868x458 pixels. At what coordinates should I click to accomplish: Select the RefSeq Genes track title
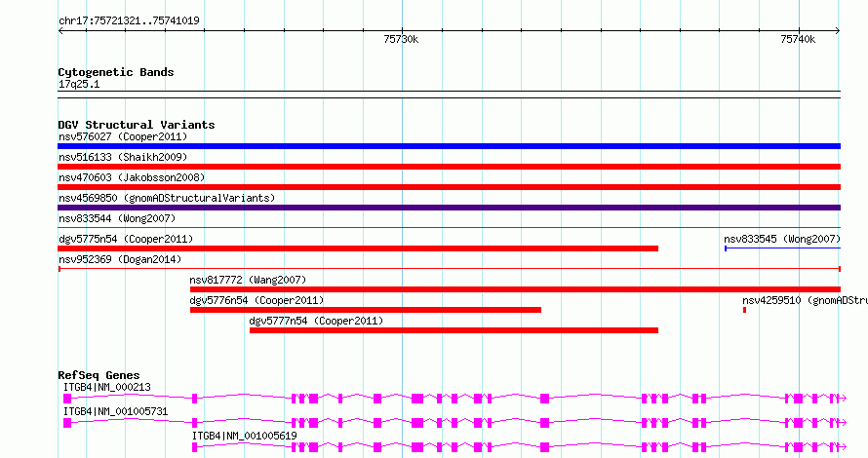[x=99, y=375]
